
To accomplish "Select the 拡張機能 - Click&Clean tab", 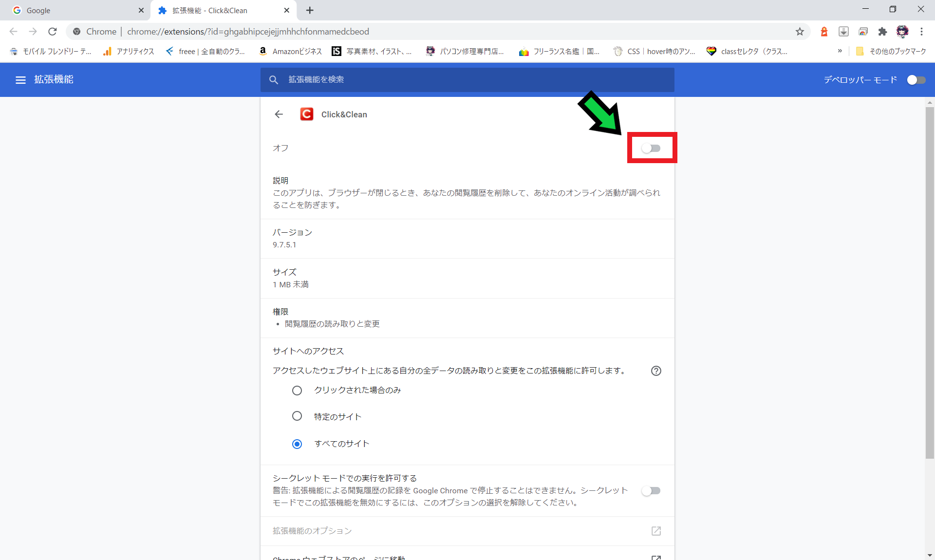I will click(224, 10).
